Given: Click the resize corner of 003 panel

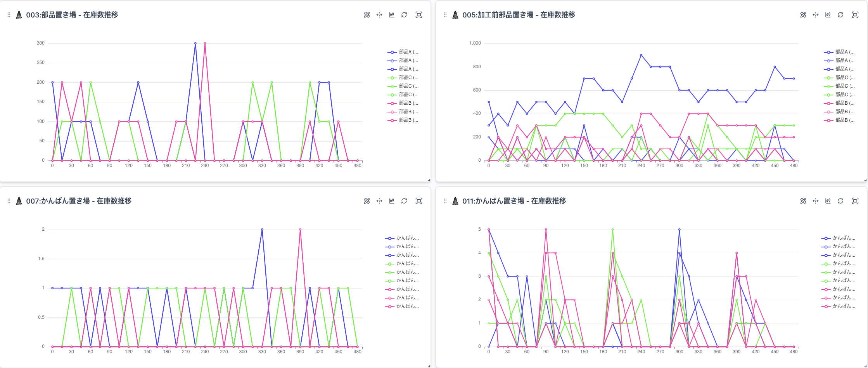Looking at the screenshot, I should (429, 180).
